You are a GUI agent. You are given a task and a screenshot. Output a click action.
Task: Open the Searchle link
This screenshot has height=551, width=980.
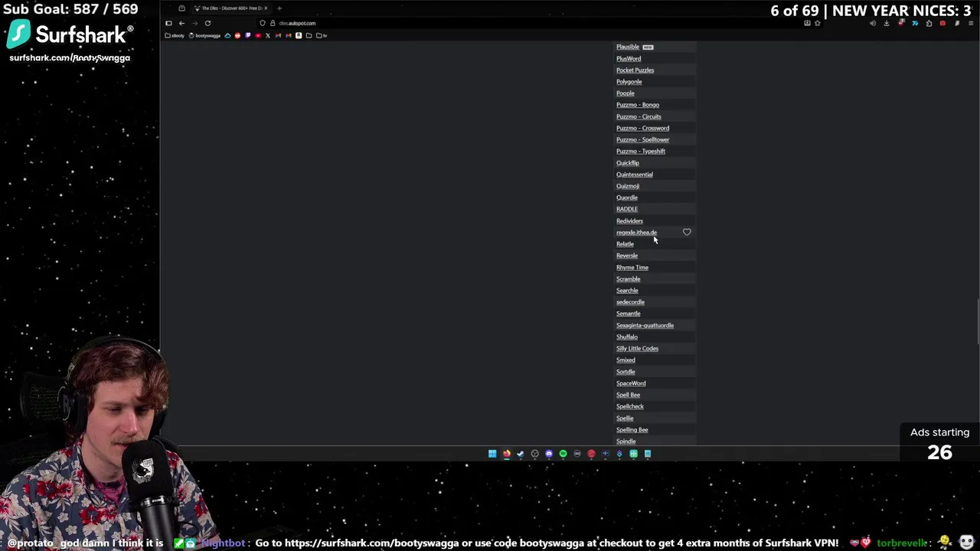coord(626,291)
